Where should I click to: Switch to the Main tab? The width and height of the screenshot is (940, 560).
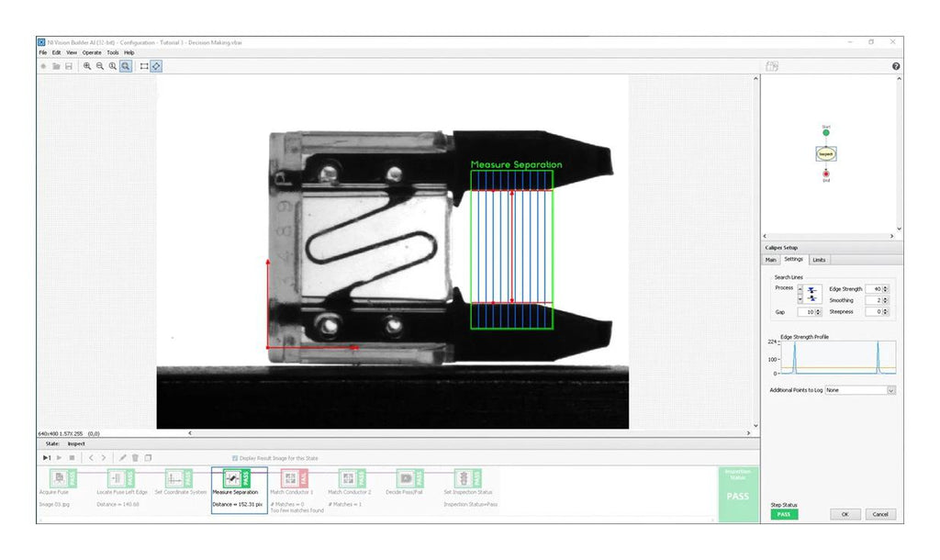pos(771,260)
